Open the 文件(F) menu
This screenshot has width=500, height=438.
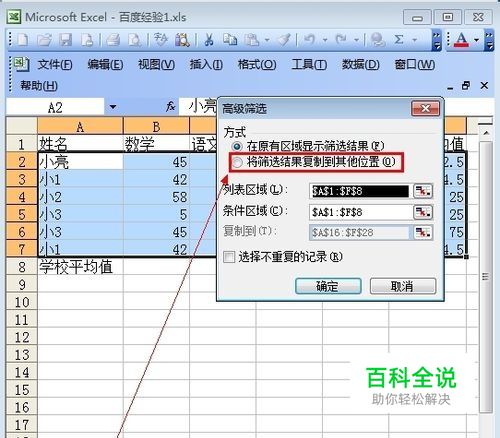pyautogui.click(x=55, y=64)
